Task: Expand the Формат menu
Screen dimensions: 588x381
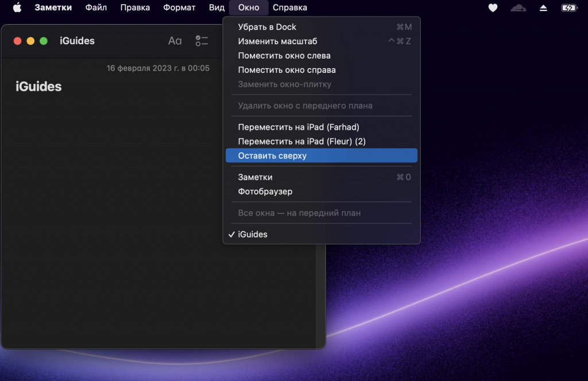Action: point(179,7)
